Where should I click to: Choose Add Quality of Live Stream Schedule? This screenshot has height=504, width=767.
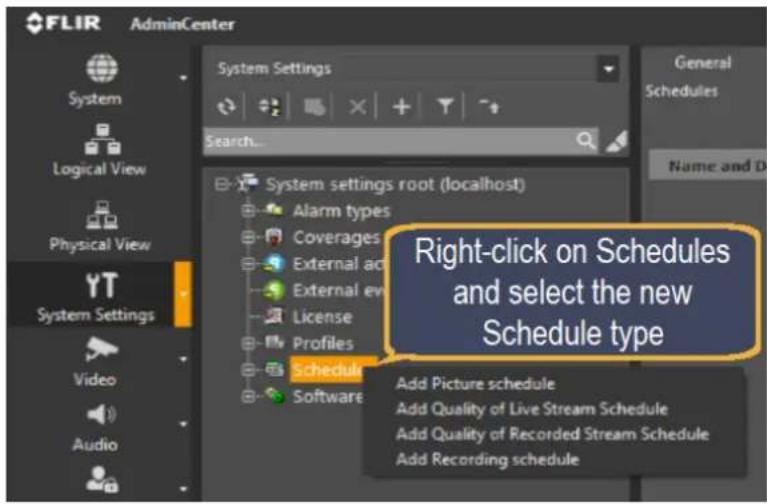tap(531, 409)
